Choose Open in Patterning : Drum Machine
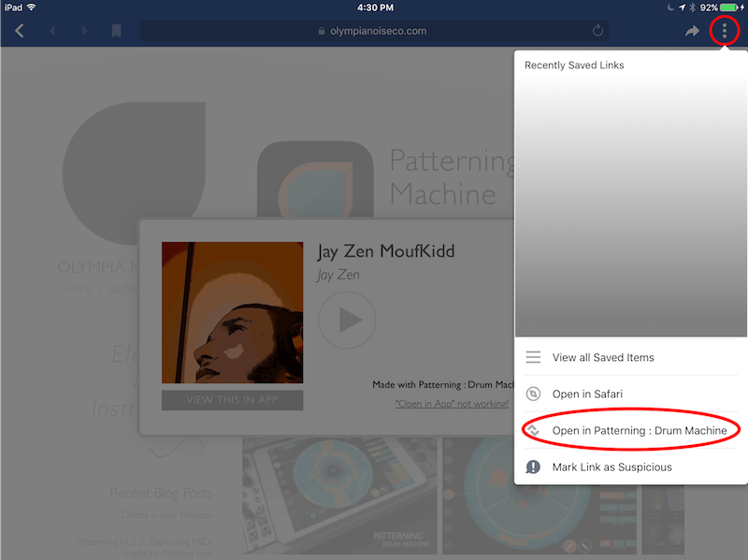Image resolution: width=748 pixels, height=560 pixels. [x=630, y=430]
